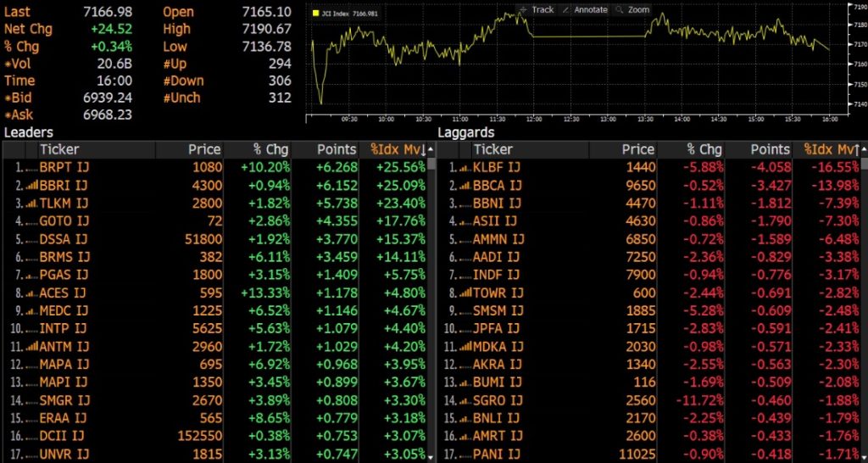The width and height of the screenshot is (868, 463).
Task: Select ERAA IJ ticker in Leaders
Action: (63, 418)
